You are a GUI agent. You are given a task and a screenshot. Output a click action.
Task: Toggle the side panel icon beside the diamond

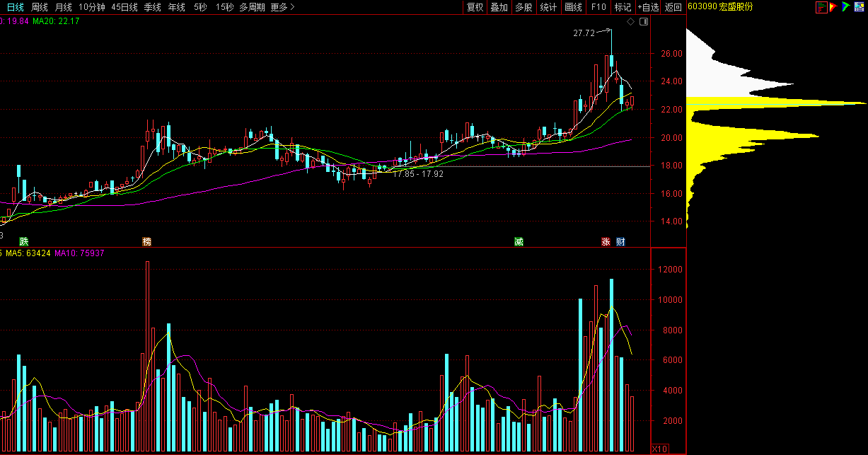[643, 22]
